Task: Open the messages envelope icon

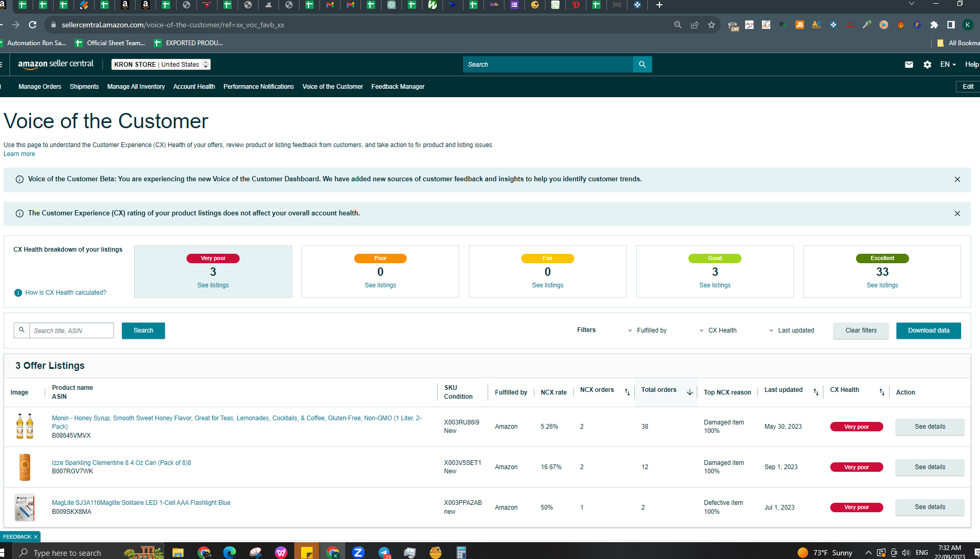Action: (909, 65)
